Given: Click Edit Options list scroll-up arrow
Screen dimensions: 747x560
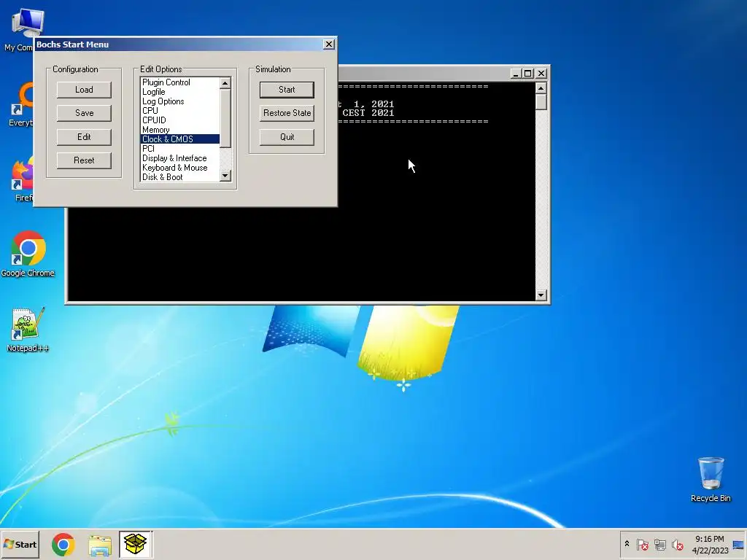Looking at the screenshot, I should 225,83.
